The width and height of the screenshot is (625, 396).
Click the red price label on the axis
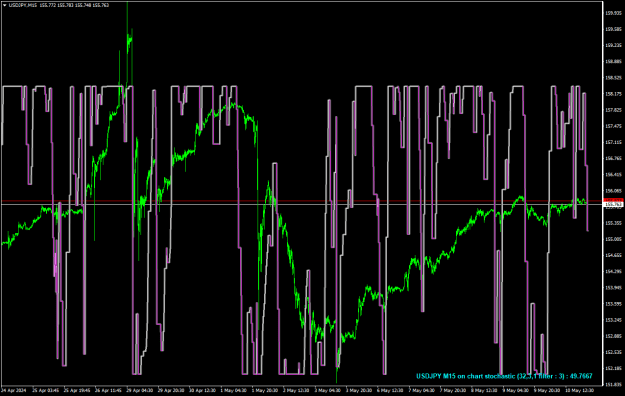614,200
